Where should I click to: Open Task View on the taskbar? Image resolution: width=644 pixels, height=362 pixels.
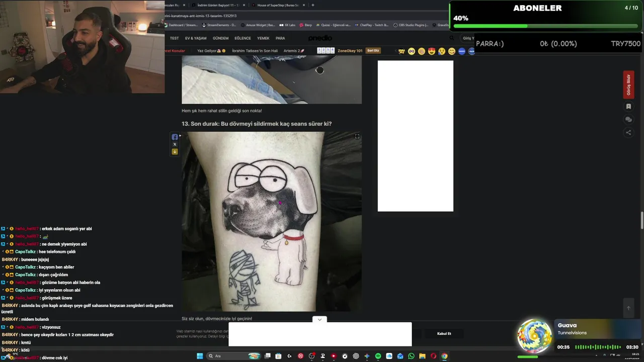[267, 356]
